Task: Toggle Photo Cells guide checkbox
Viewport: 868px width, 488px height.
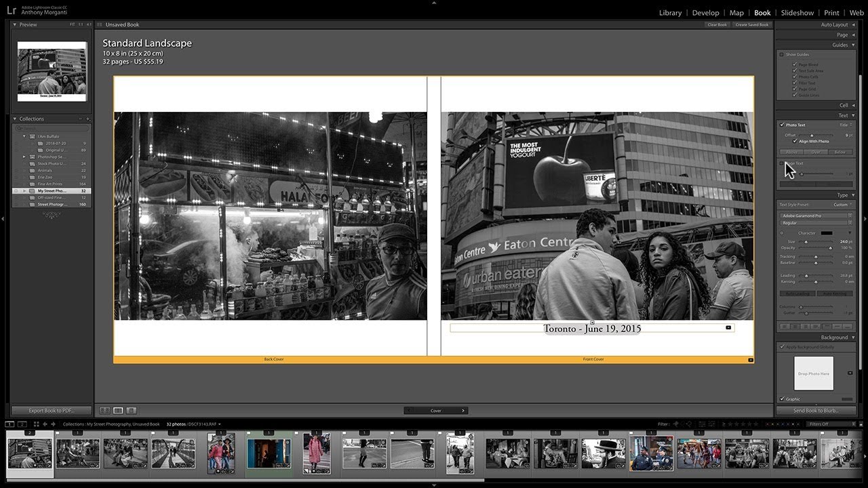Action: point(795,77)
